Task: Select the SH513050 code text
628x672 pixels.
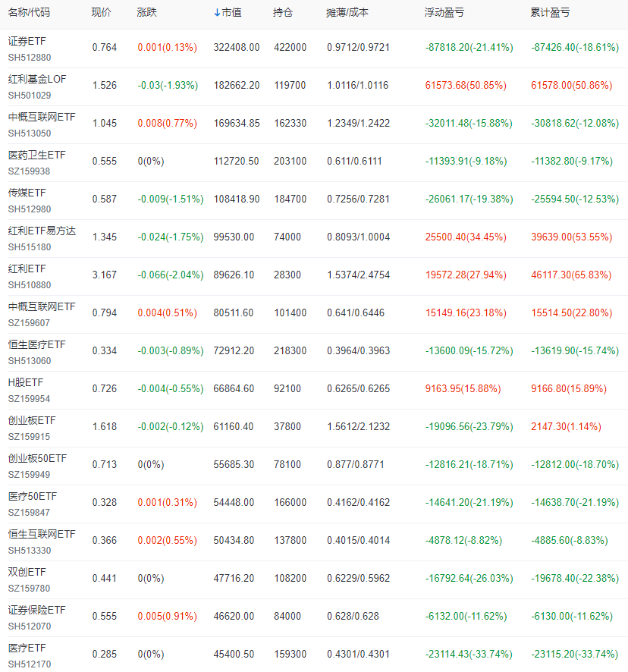Action: click(x=29, y=133)
